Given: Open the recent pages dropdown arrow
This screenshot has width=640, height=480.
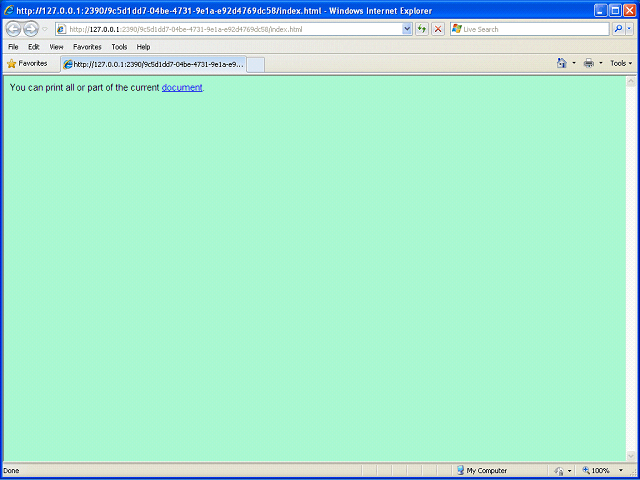Looking at the screenshot, I should click(x=45, y=29).
